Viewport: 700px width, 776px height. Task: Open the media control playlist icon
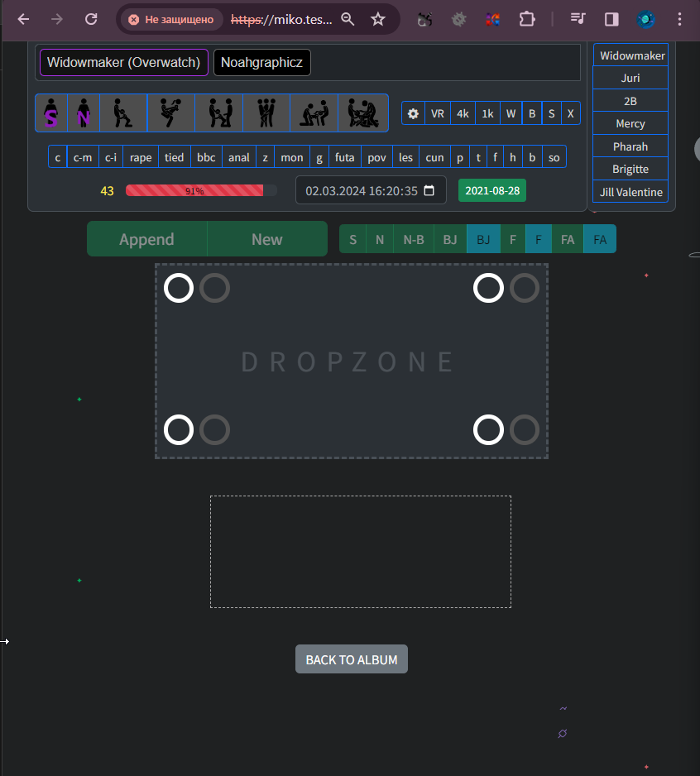578,19
